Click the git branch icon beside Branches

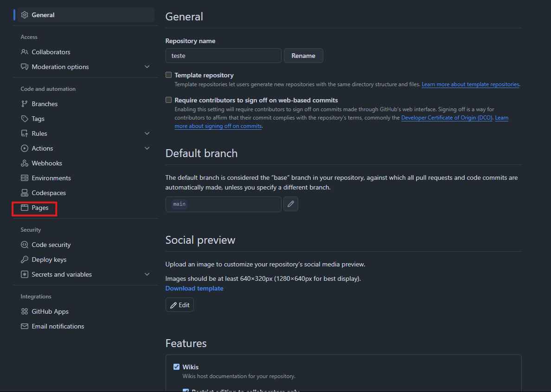24,104
